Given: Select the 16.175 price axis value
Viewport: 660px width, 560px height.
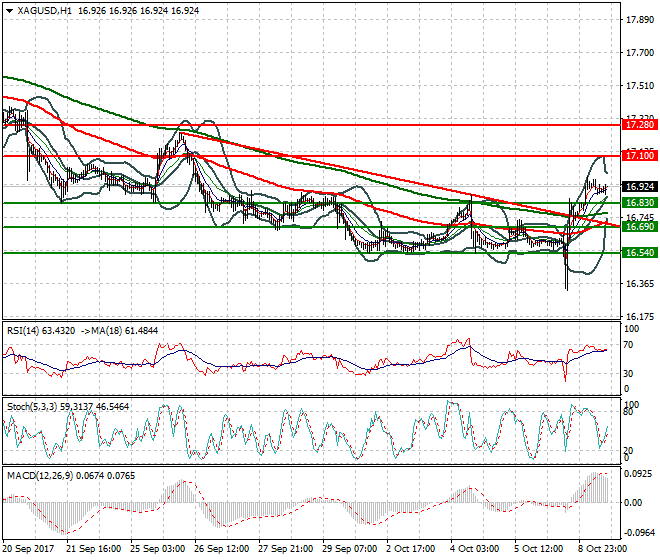Looking at the screenshot, I should [640, 317].
